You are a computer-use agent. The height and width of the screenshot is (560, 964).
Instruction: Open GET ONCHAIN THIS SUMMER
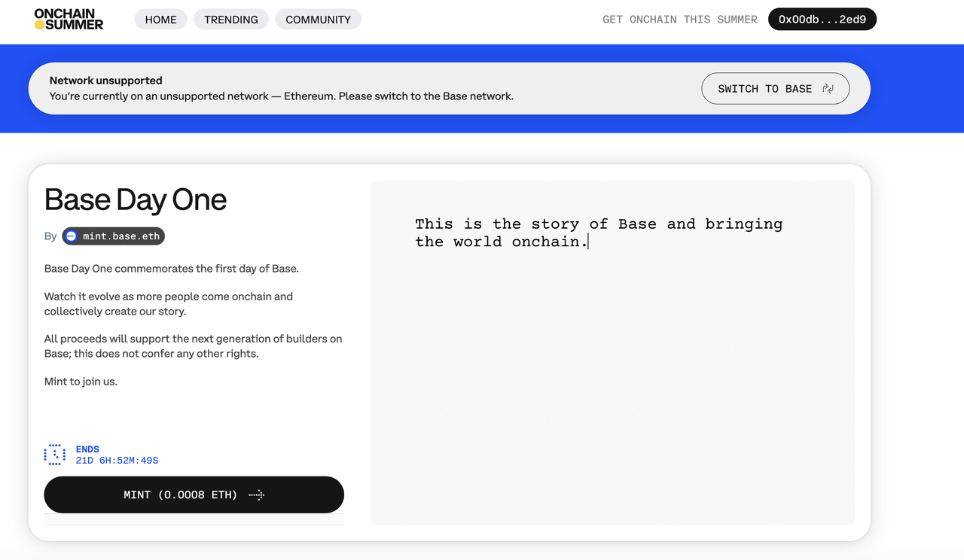(x=679, y=19)
